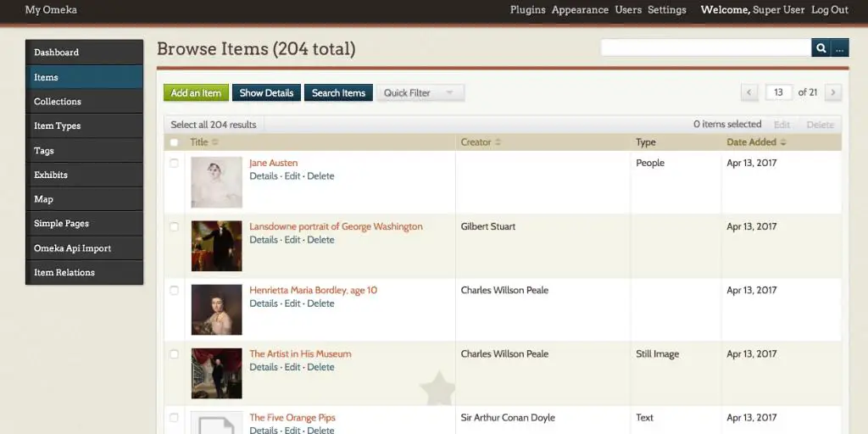
Task: Click the Henrietta Maria Bordley thumbnail
Action: (216, 309)
